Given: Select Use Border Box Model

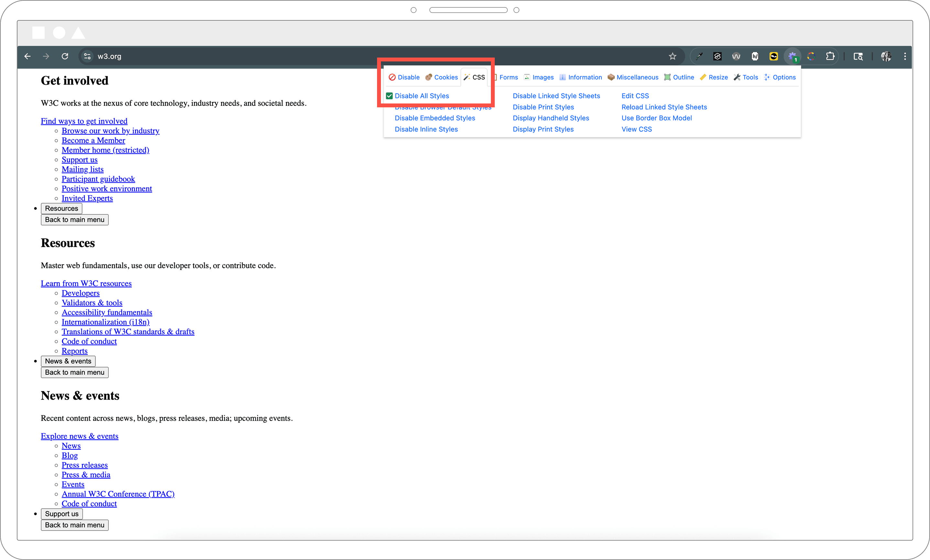Looking at the screenshot, I should 656,118.
